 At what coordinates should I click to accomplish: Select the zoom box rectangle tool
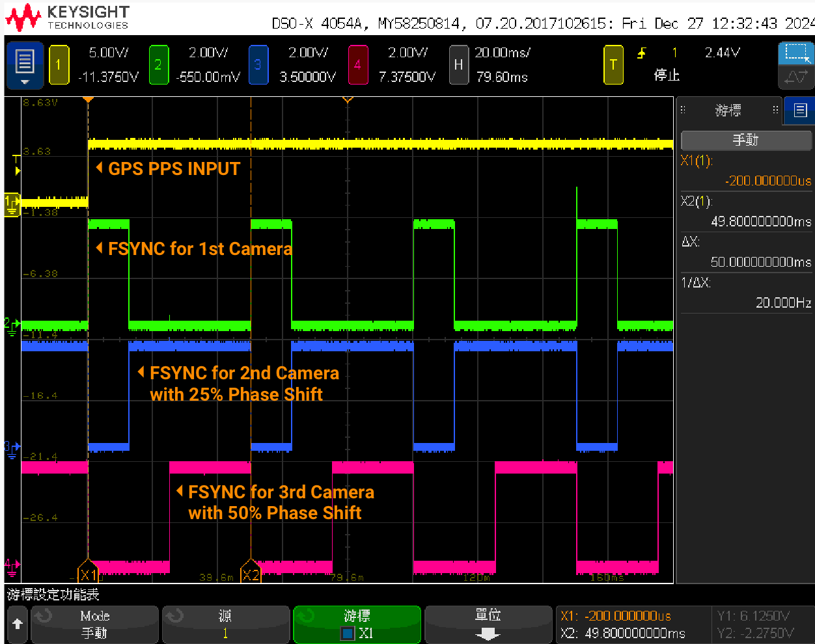tap(795, 53)
